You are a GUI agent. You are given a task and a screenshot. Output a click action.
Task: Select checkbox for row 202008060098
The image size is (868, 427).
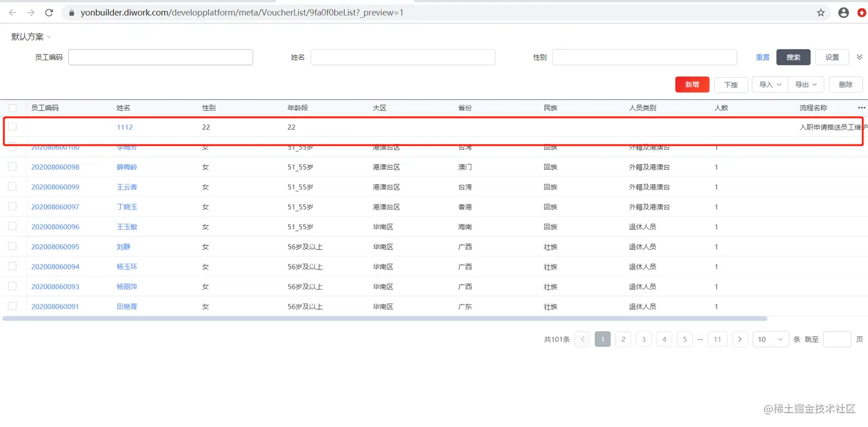point(13,167)
